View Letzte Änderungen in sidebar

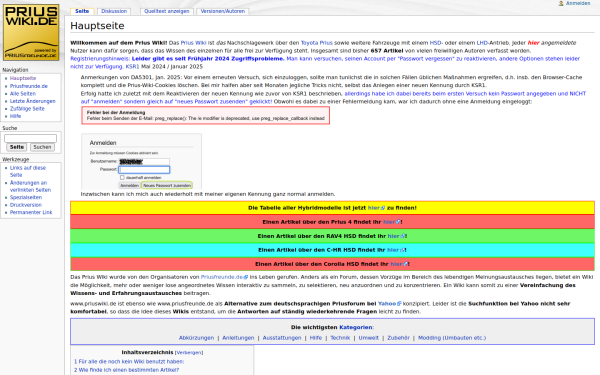click(x=33, y=101)
